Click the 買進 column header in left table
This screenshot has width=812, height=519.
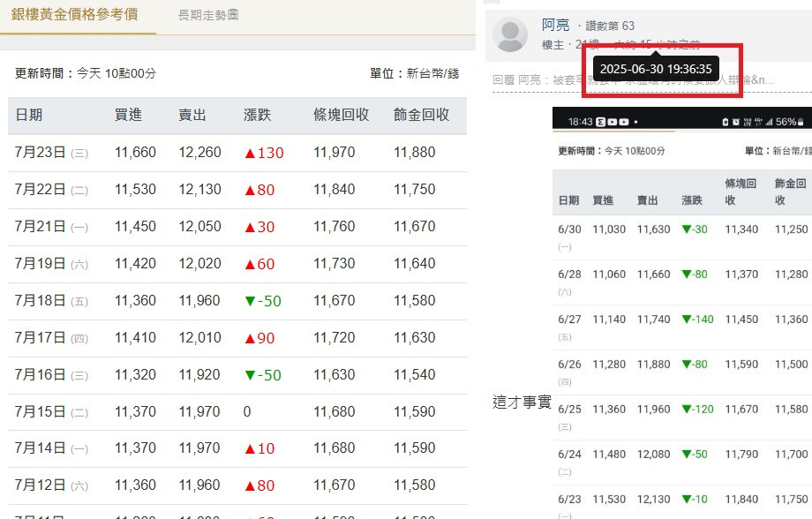128,115
